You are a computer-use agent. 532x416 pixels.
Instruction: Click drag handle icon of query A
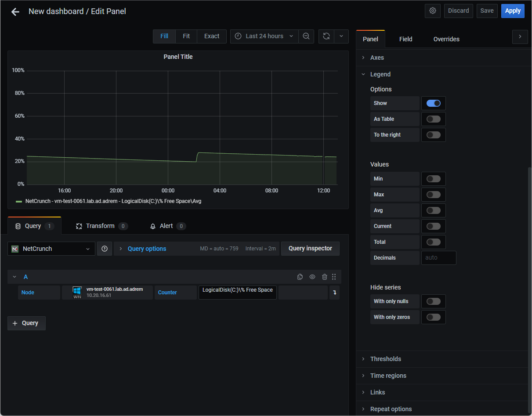pyautogui.click(x=334, y=277)
